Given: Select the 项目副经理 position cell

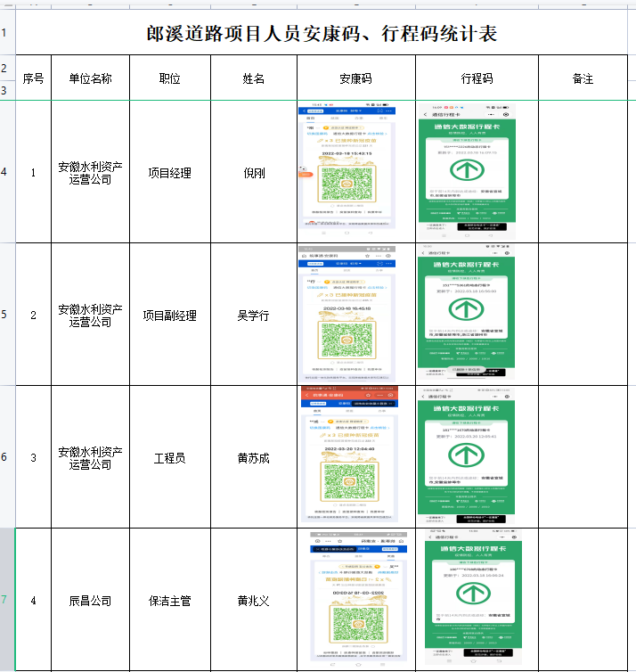Looking at the screenshot, I should click(169, 315).
